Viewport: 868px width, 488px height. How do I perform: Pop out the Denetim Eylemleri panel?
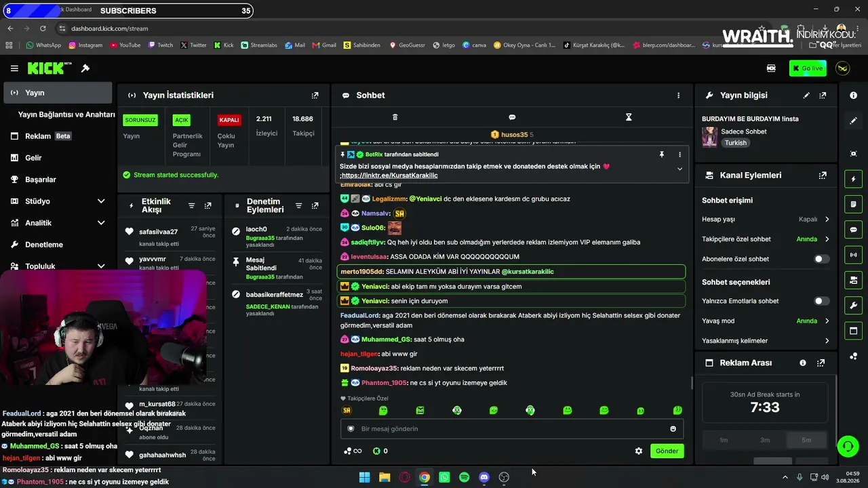pyautogui.click(x=315, y=205)
